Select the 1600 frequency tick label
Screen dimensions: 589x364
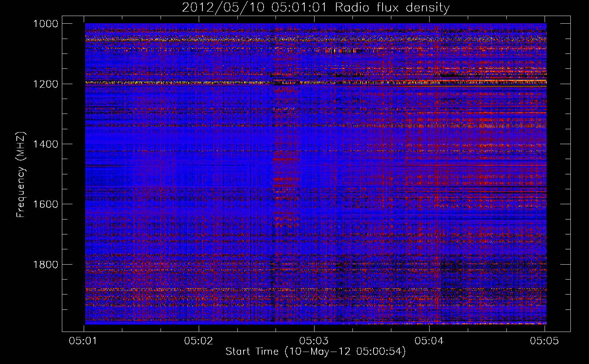46,204
